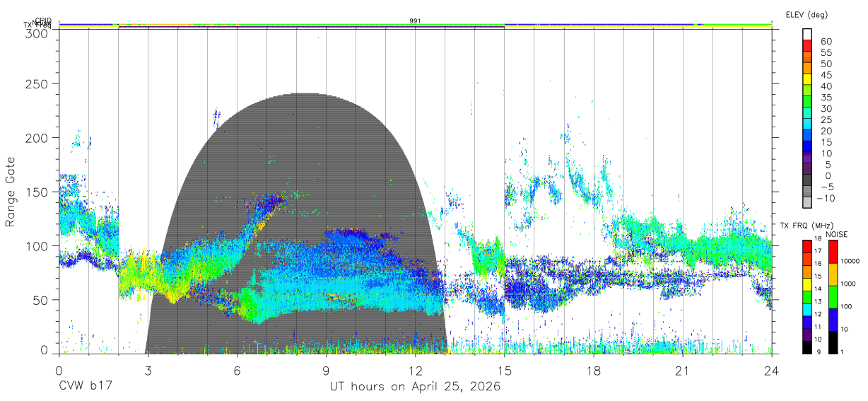Select the black swatch in NOISE colorbar
Image resolution: width=868 pixels, height=401 pixels.
[833, 342]
